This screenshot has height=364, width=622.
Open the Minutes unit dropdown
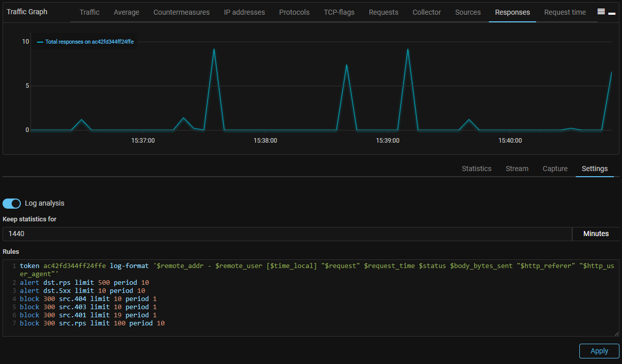coord(596,234)
